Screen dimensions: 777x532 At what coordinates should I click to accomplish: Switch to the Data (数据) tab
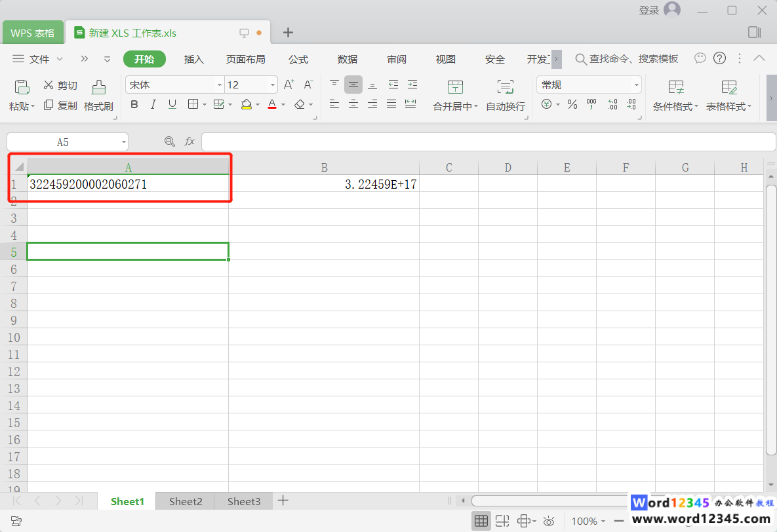pyautogui.click(x=348, y=60)
